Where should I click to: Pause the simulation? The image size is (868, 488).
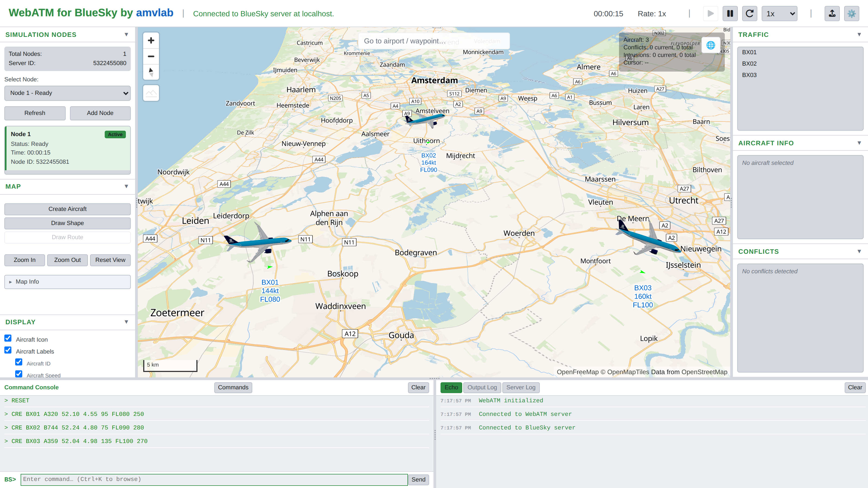tap(730, 14)
